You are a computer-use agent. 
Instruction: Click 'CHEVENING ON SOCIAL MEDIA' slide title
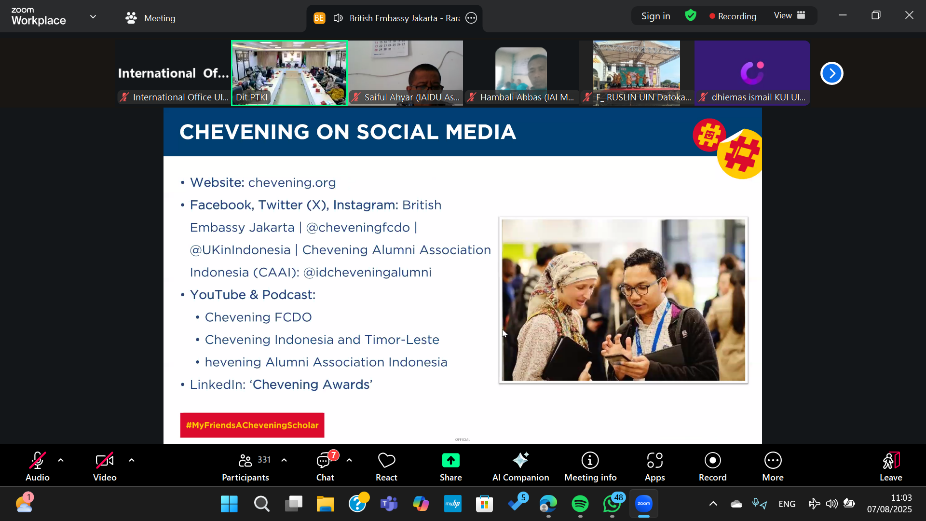tap(348, 132)
